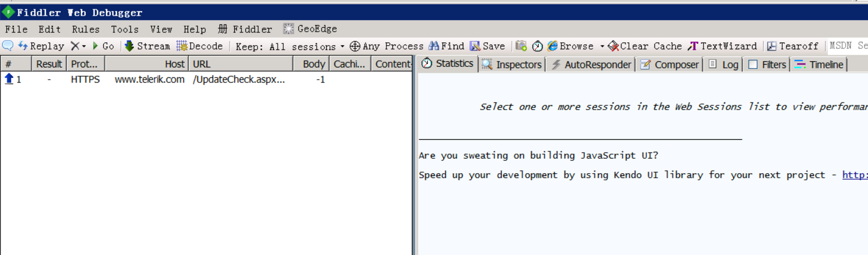The height and width of the screenshot is (255, 868).
Task: Toggle the Filters tab checkbox
Action: click(753, 65)
